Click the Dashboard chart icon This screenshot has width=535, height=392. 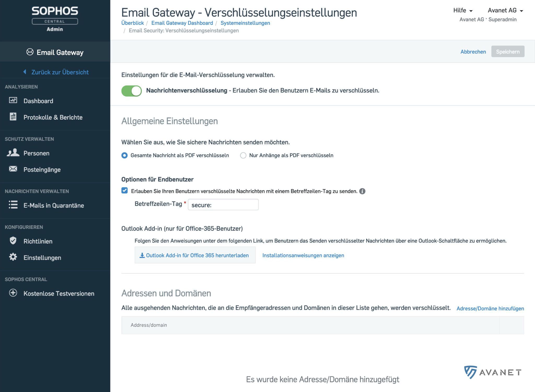13,100
